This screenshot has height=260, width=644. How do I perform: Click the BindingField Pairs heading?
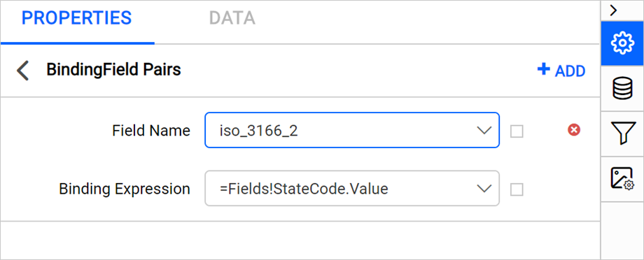(x=114, y=70)
